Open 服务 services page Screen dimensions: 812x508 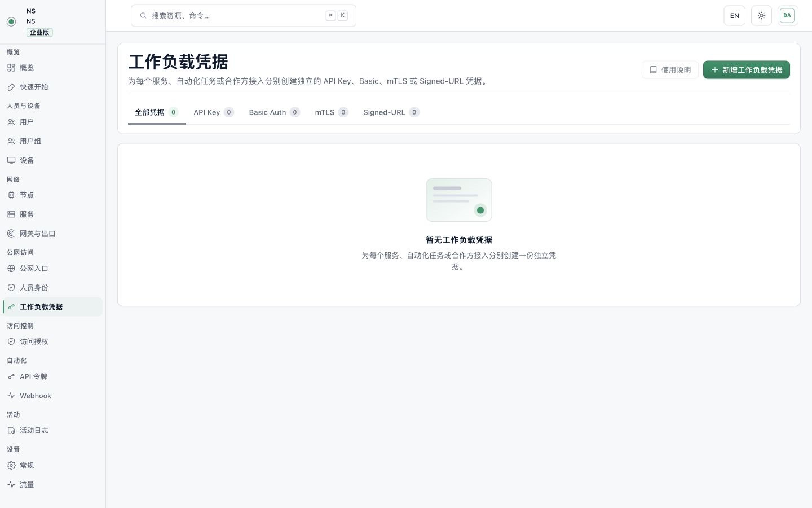click(52, 214)
